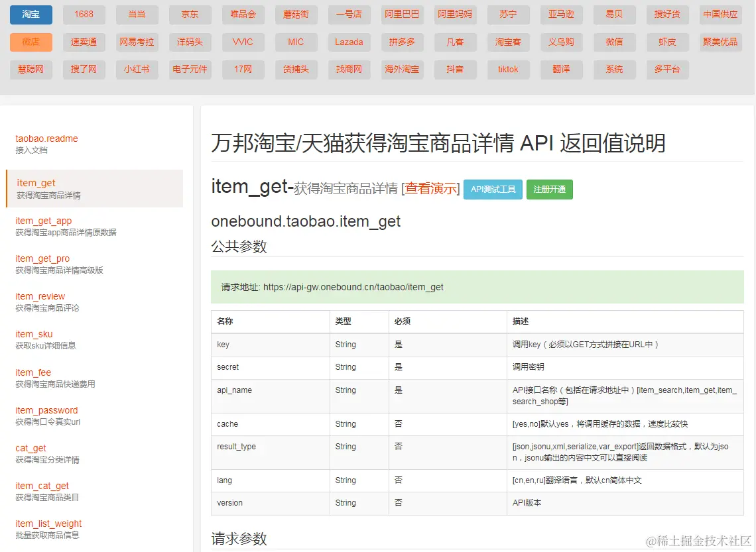Click the highlighted 微店 button
Viewport: 756px width, 552px height.
[31, 42]
